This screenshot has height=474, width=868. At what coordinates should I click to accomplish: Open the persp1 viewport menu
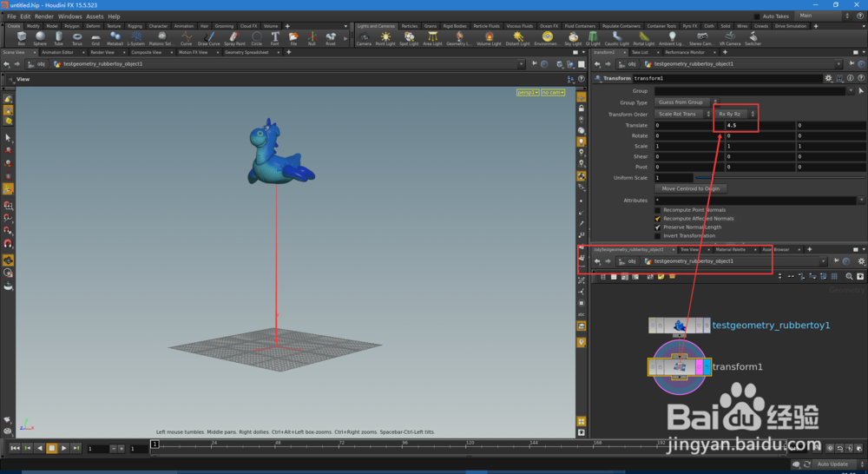pyautogui.click(x=528, y=93)
